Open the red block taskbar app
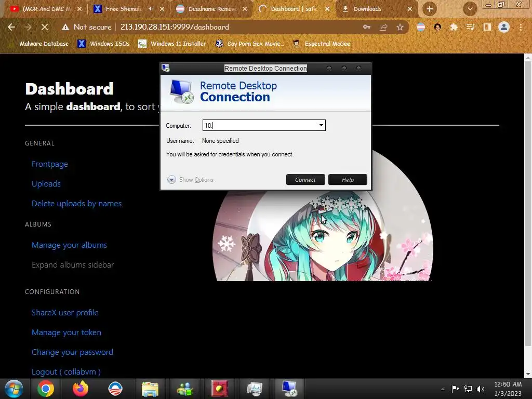 (220, 389)
